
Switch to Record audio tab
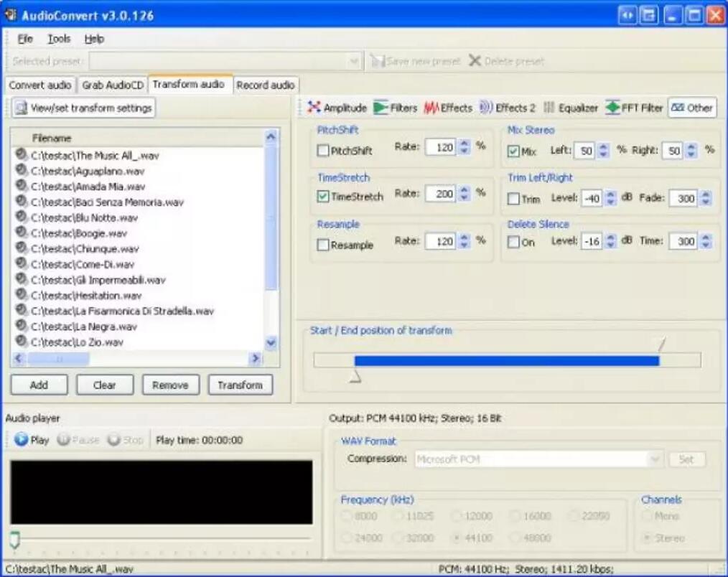coord(265,85)
